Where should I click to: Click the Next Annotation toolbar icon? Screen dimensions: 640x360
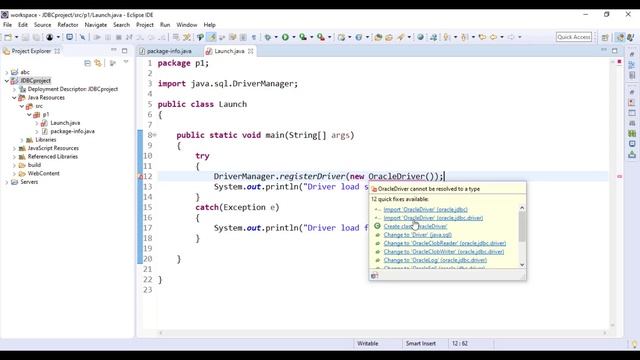pos(446,37)
